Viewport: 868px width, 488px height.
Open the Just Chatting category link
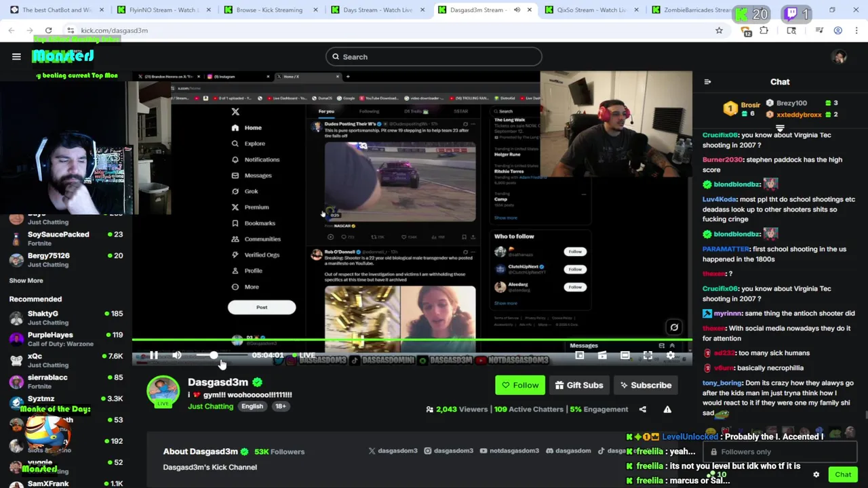(x=210, y=406)
